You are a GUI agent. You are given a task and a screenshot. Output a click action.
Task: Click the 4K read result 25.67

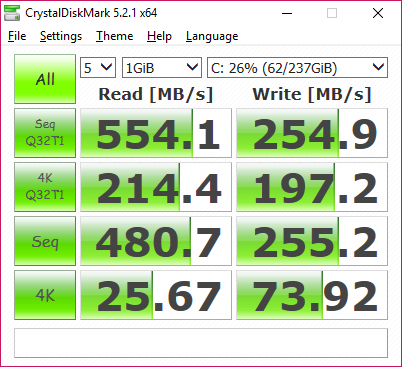point(156,295)
